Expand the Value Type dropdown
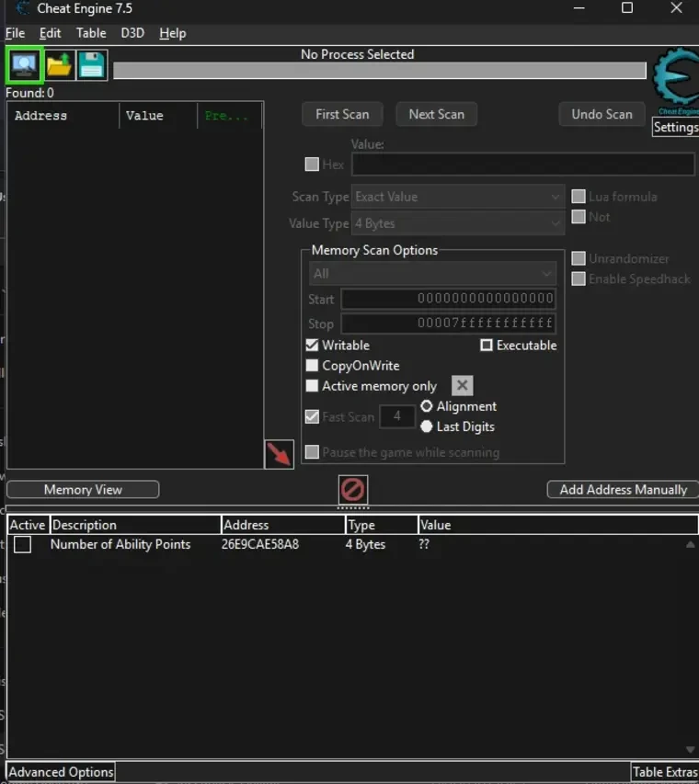 (x=458, y=223)
